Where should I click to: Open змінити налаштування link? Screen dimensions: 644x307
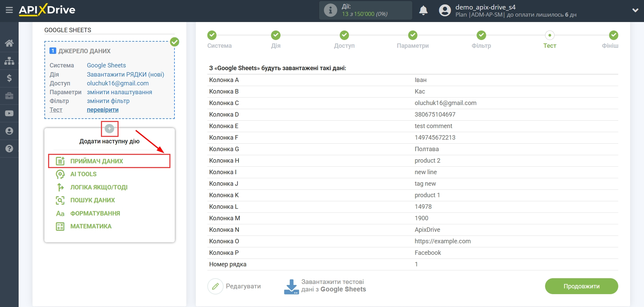point(119,92)
